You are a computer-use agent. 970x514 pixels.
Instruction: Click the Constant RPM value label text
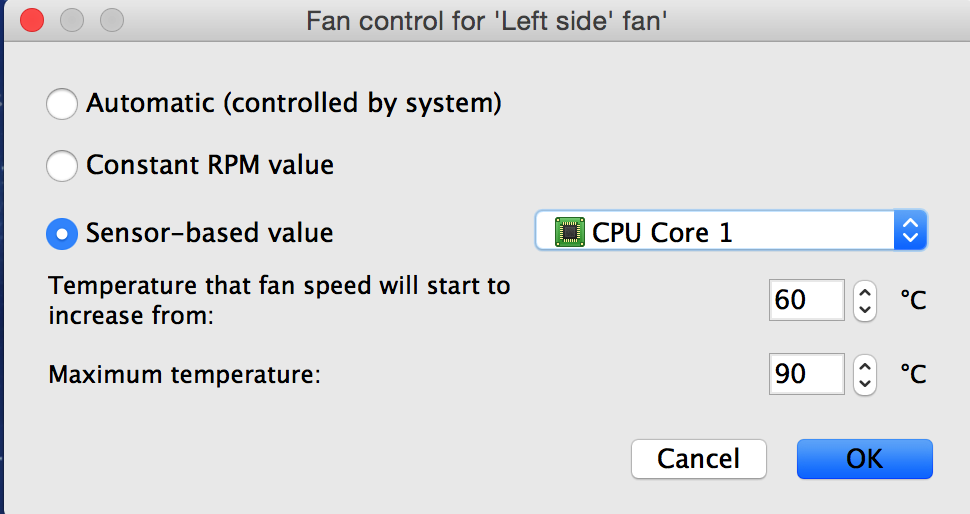pyautogui.click(x=210, y=165)
